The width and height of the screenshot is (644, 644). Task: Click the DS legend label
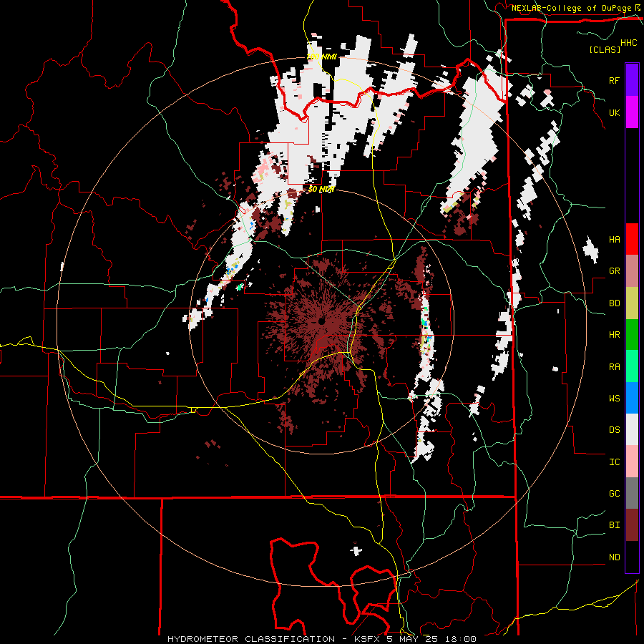[x=614, y=429]
